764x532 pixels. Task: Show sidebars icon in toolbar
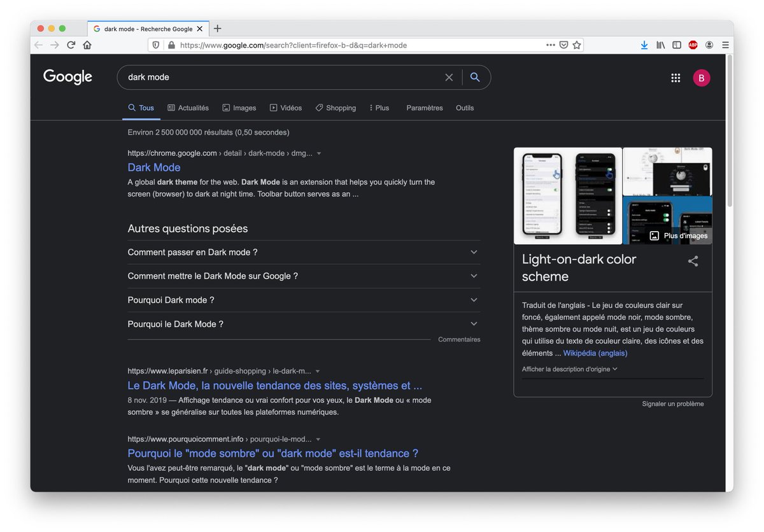click(677, 45)
